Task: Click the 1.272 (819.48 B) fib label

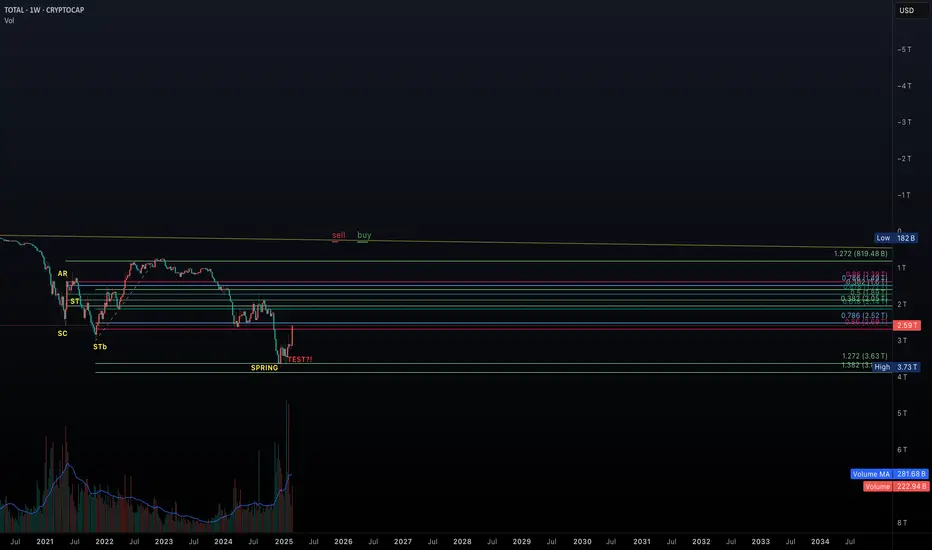Action: click(861, 254)
